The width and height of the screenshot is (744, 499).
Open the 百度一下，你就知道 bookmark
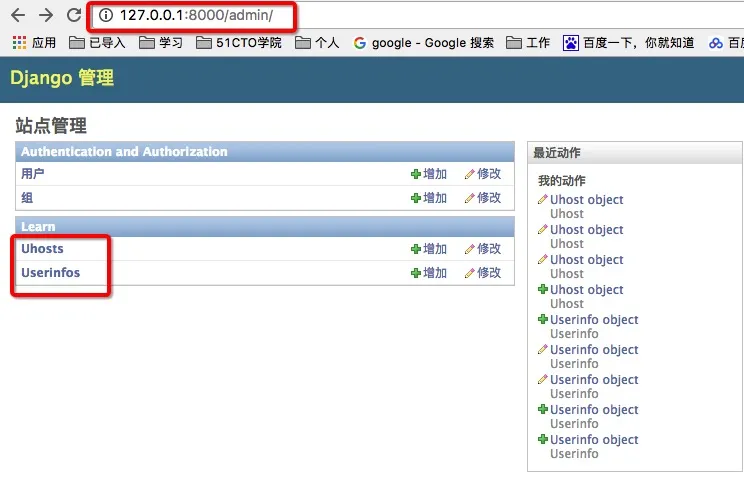(629, 43)
